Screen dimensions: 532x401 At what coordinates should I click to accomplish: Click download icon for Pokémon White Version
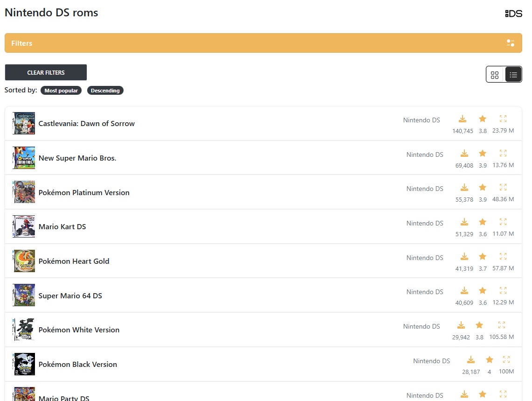click(x=461, y=325)
